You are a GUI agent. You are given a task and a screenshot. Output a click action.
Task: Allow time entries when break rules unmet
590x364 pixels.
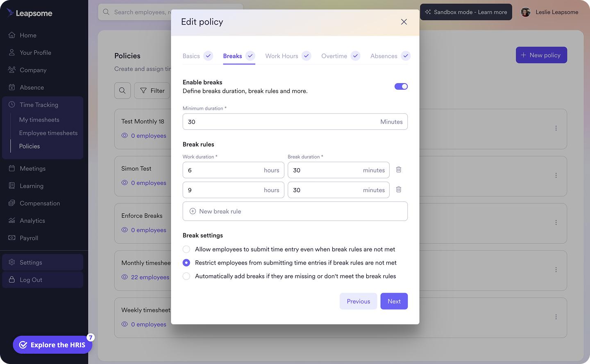coord(186,249)
